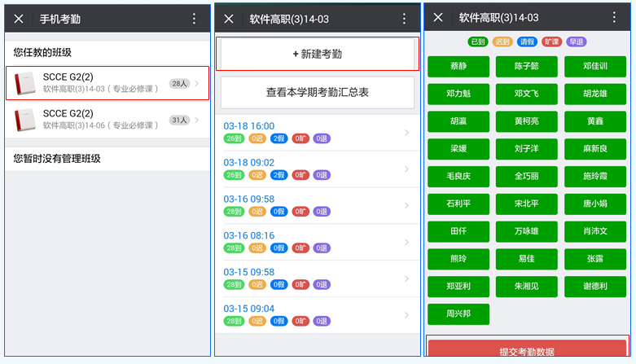Expand chevron of the 03-18 09:02 record
The width and height of the screenshot is (636, 364).
[406, 169]
